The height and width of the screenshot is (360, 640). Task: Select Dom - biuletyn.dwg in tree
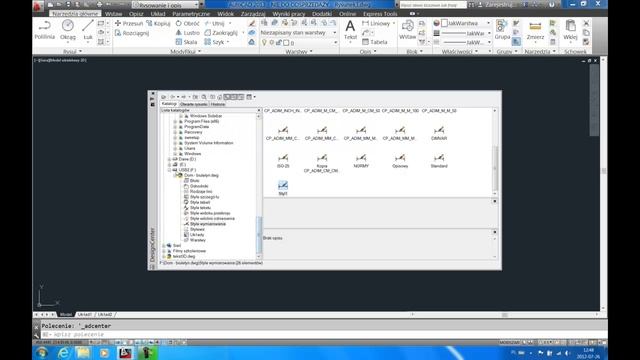(x=201, y=176)
